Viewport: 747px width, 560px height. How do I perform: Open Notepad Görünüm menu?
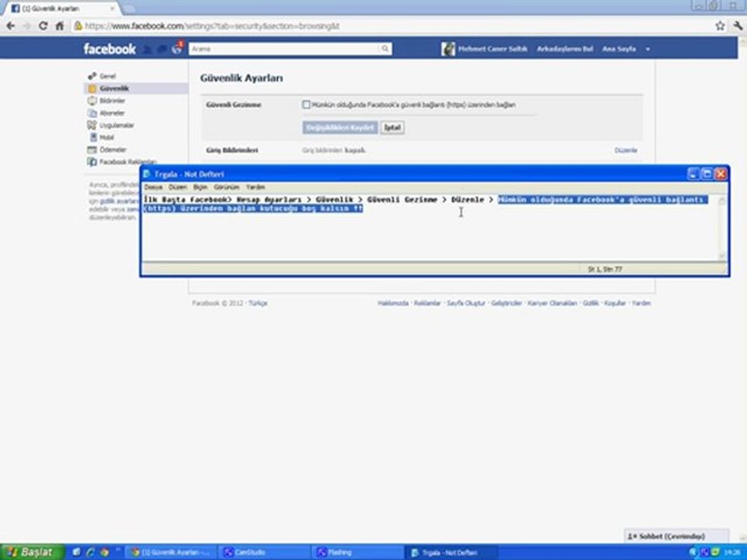coord(226,187)
